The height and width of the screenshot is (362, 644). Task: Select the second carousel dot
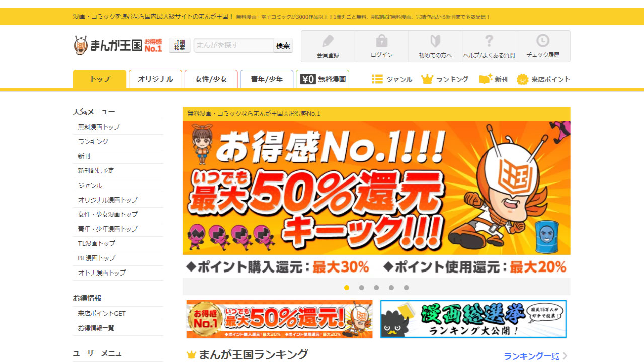pos(362,288)
